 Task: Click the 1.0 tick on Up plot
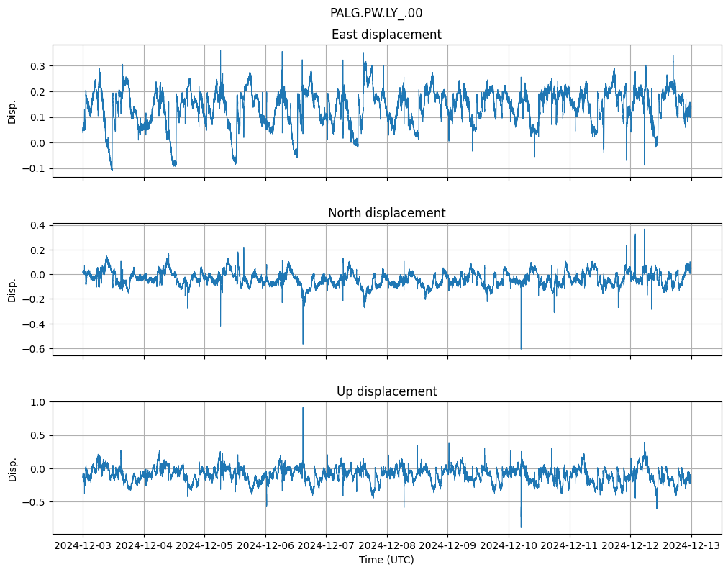(x=39, y=402)
